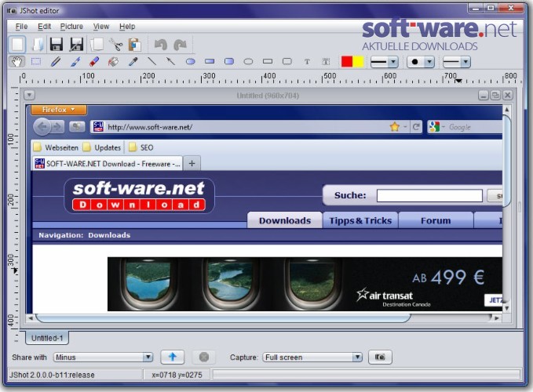Screen dimensions: 533x392
Task: Select the Paint bucket fill tool
Action: tap(113, 61)
